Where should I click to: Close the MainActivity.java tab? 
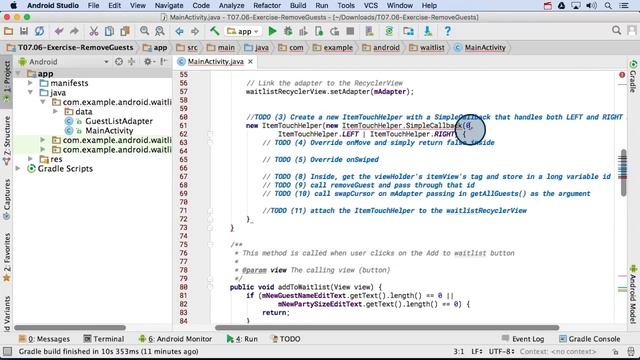click(251, 62)
